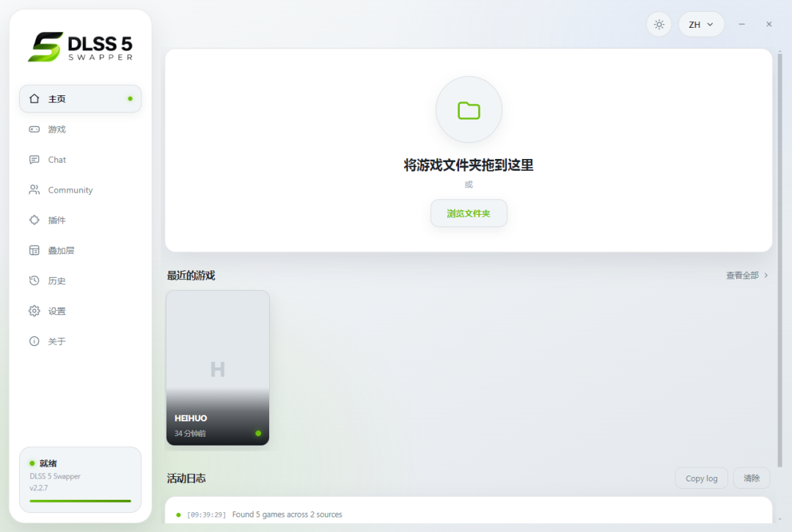792x532 pixels.
Task: Close the DLSS 5 Swapper window
Action: [x=769, y=24]
